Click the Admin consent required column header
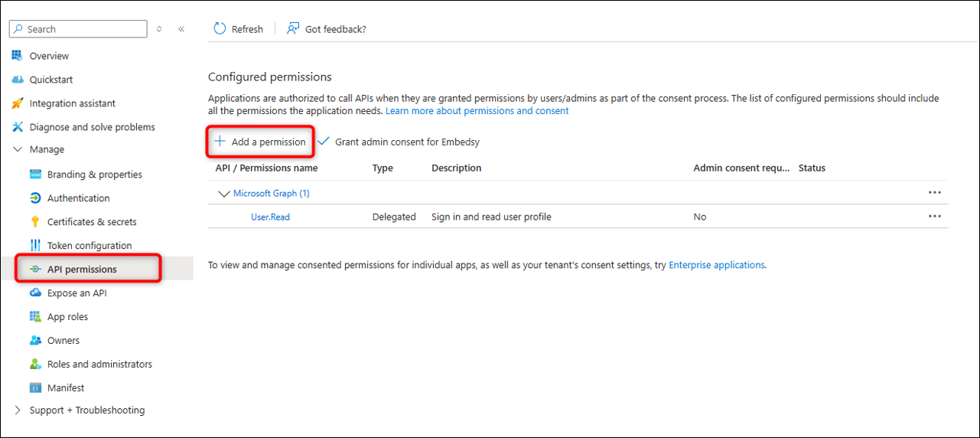Screen dimensions: 980x438 (x=741, y=168)
